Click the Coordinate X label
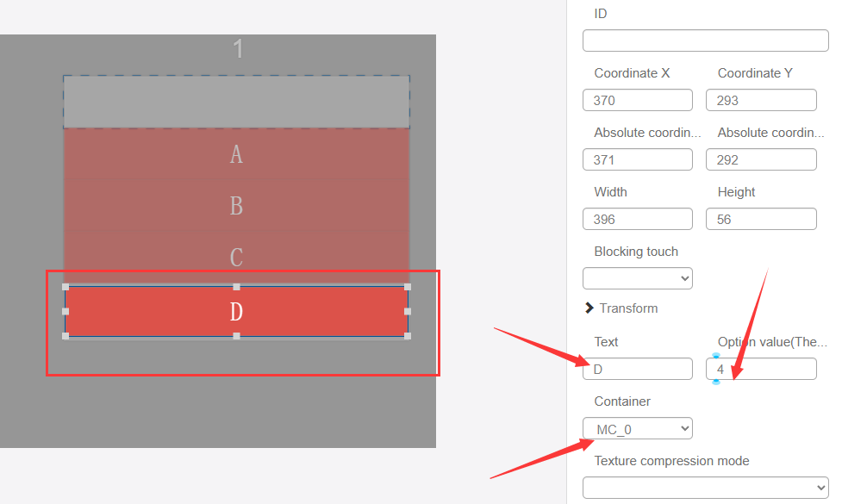Image resolution: width=842 pixels, height=504 pixels. 632,73
